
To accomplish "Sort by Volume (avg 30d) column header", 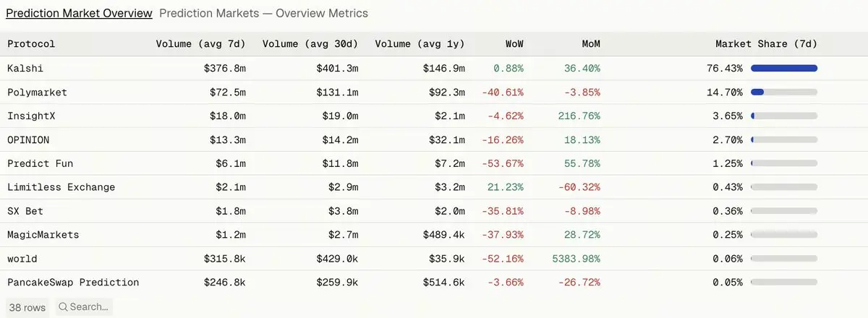I will point(310,44).
